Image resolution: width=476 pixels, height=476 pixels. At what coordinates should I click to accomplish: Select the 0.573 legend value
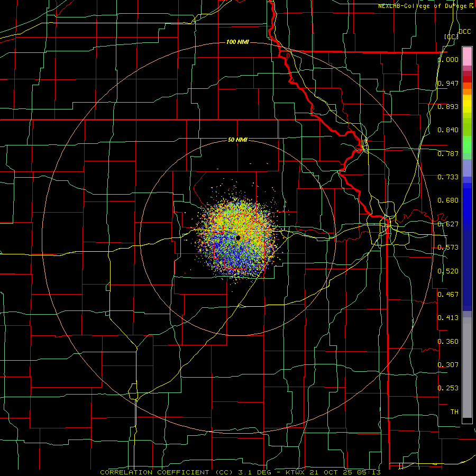448,248
